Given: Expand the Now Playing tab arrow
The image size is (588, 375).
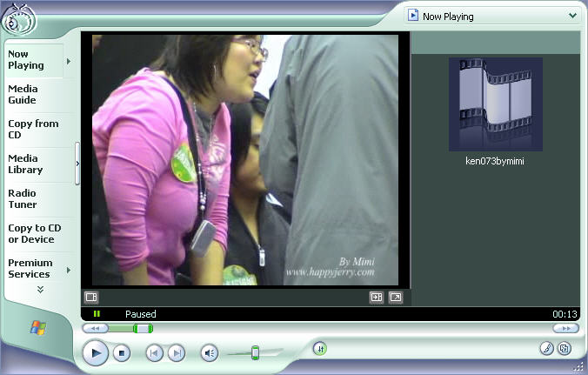Looking at the screenshot, I should tap(69, 61).
